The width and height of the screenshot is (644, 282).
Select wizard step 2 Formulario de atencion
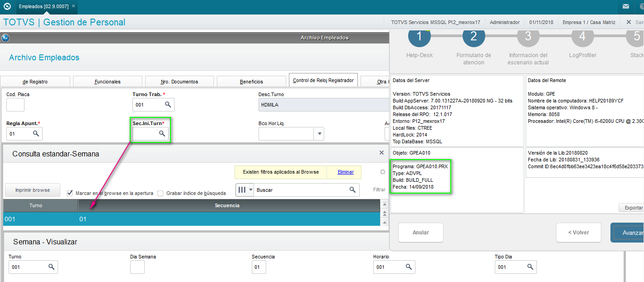(x=473, y=37)
